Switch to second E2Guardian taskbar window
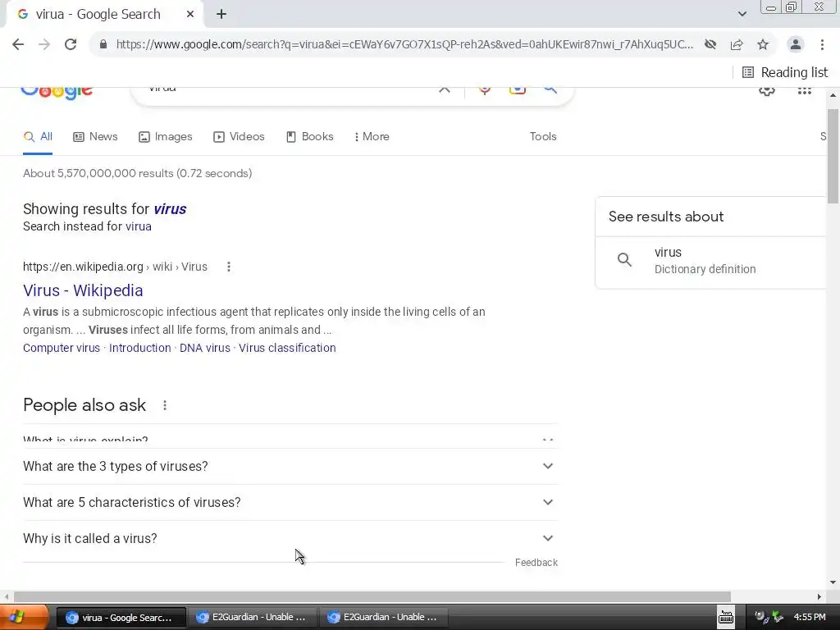This screenshot has height=630, width=840. 384,618
